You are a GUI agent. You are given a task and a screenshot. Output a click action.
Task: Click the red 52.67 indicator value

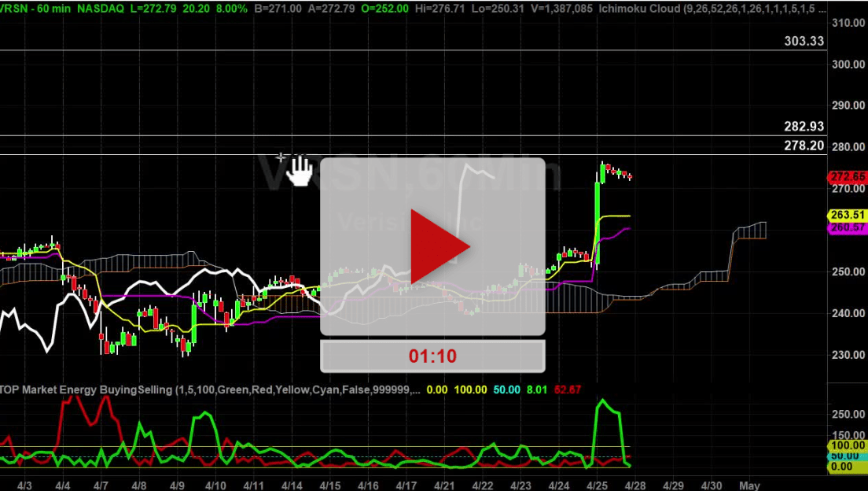click(x=568, y=389)
